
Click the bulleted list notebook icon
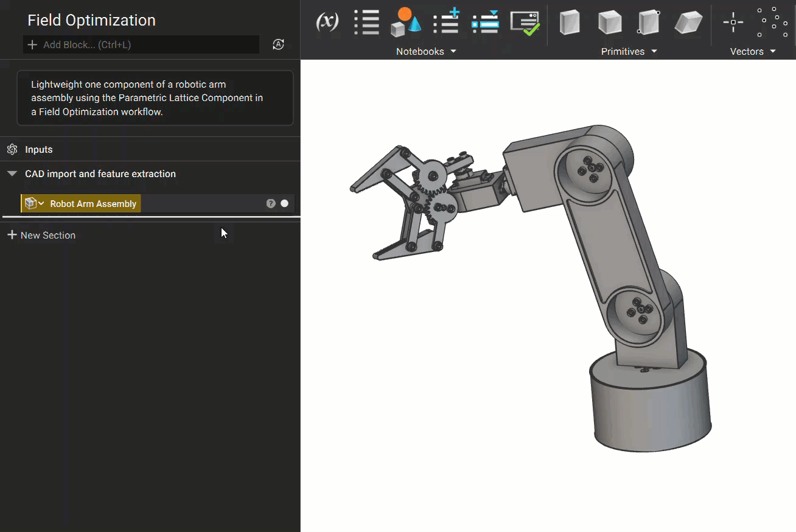tap(366, 22)
